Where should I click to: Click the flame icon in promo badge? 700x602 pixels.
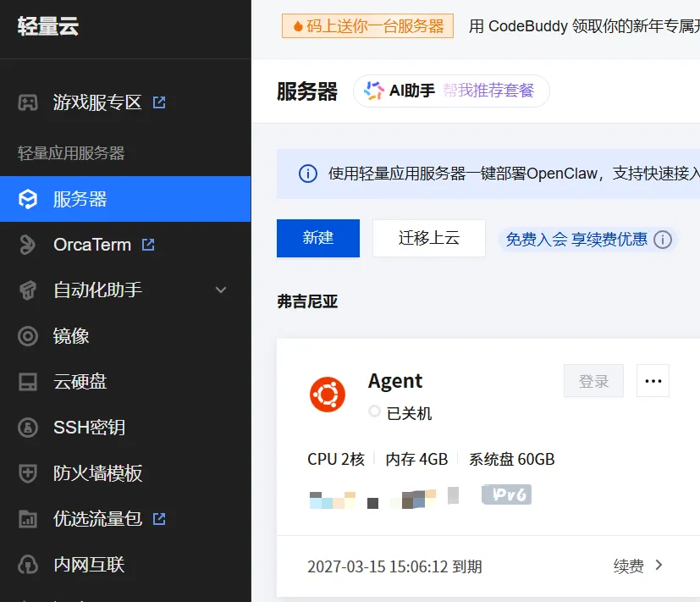pos(298,26)
